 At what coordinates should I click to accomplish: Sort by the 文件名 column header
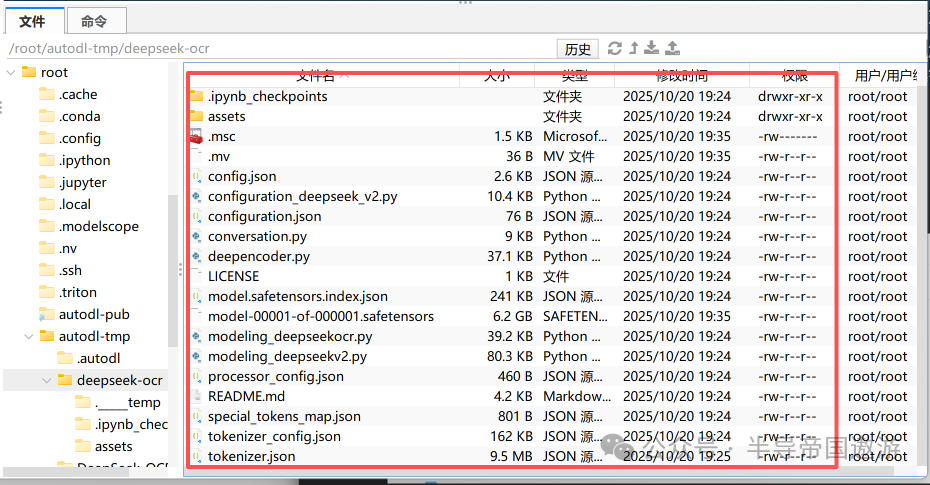point(323,75)
